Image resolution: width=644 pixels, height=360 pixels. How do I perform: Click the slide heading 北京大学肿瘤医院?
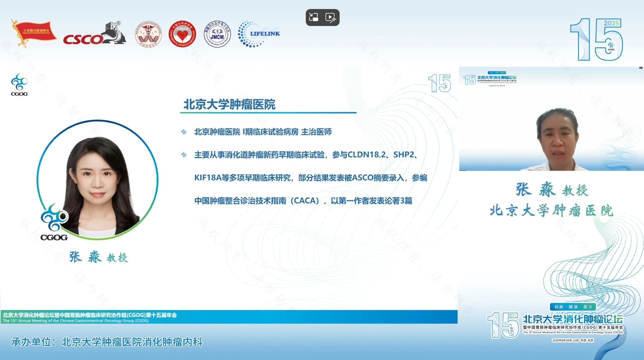[229, 104]
